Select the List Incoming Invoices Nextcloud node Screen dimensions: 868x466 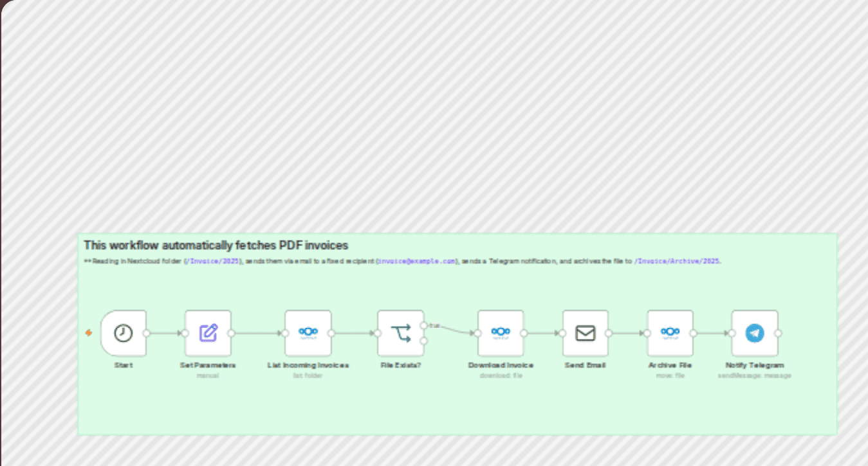point(308,333)
